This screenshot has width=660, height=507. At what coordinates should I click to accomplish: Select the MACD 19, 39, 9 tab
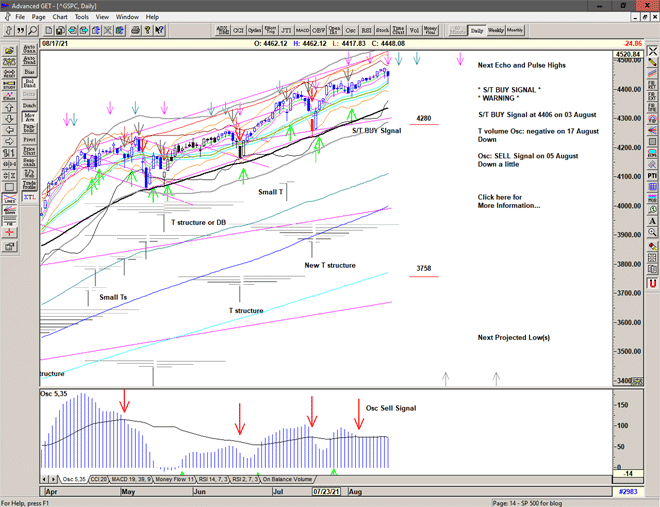(x=132, y=480)
